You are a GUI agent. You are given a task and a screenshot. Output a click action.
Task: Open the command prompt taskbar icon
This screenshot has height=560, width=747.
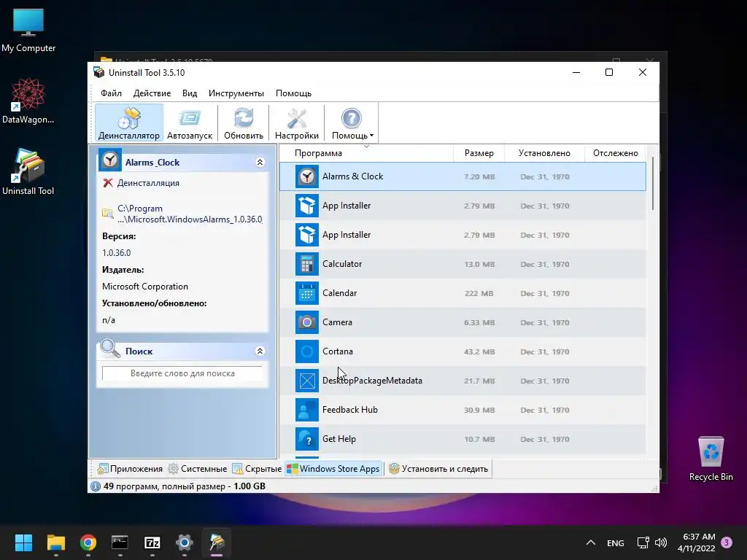(120, 542)
